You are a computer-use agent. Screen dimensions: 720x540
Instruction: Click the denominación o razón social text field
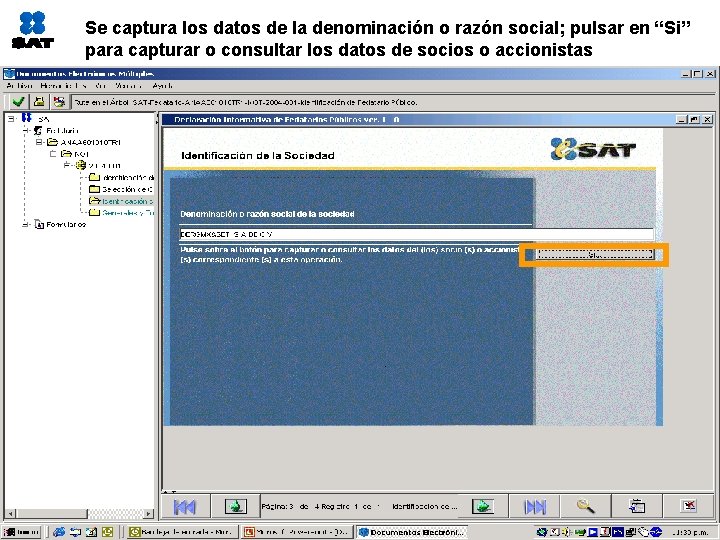(416, 234)
